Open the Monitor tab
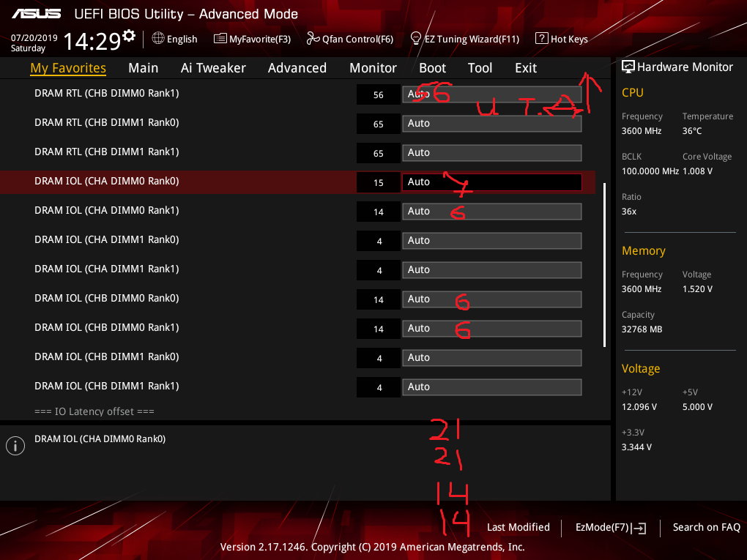 click(x=373, y=67)
